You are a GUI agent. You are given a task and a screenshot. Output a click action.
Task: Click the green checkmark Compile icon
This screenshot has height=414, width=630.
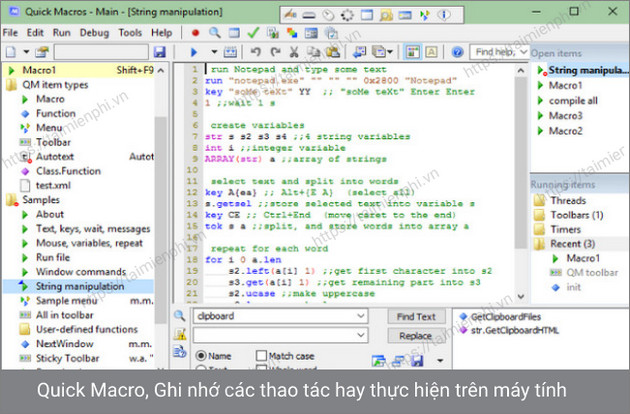[255, 33]
